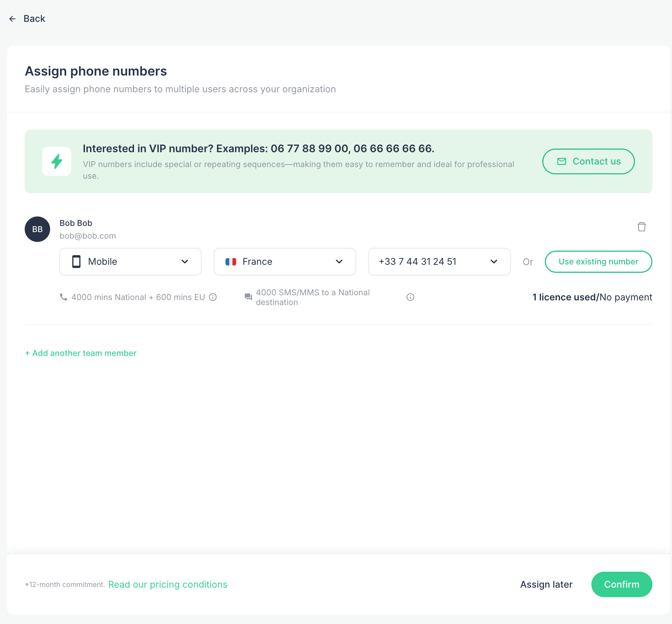
Task: Click the 'Assign phone numbers' heading
Action: point(96,71)
